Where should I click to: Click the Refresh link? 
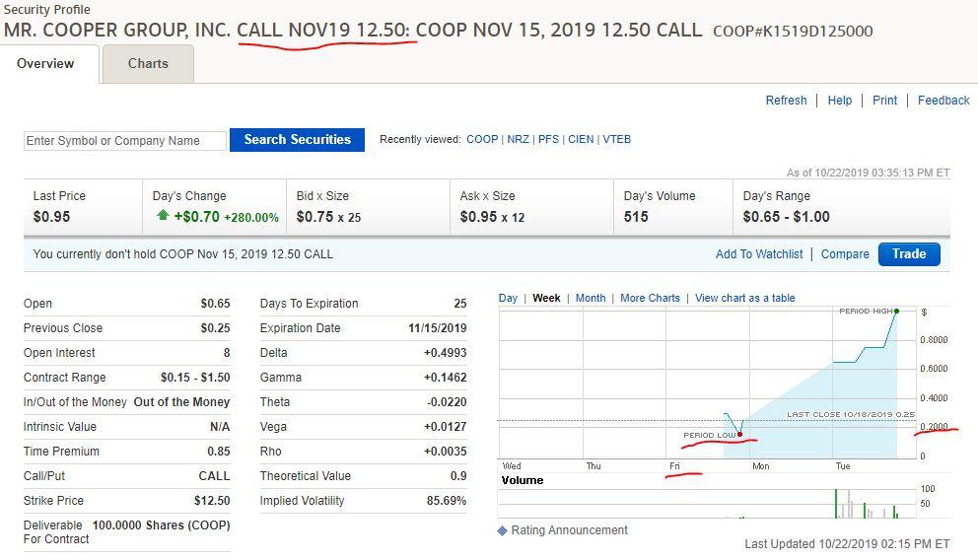pos(786,101)
